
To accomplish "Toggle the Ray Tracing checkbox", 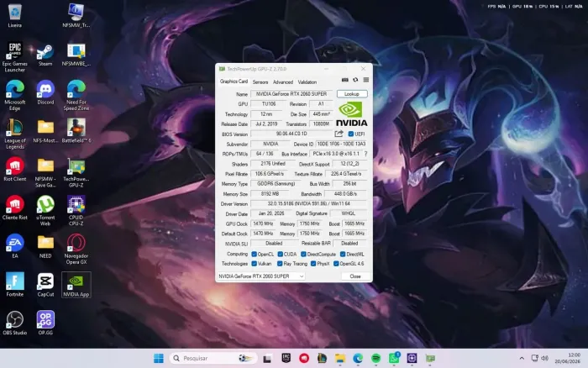I will (280, 264).
